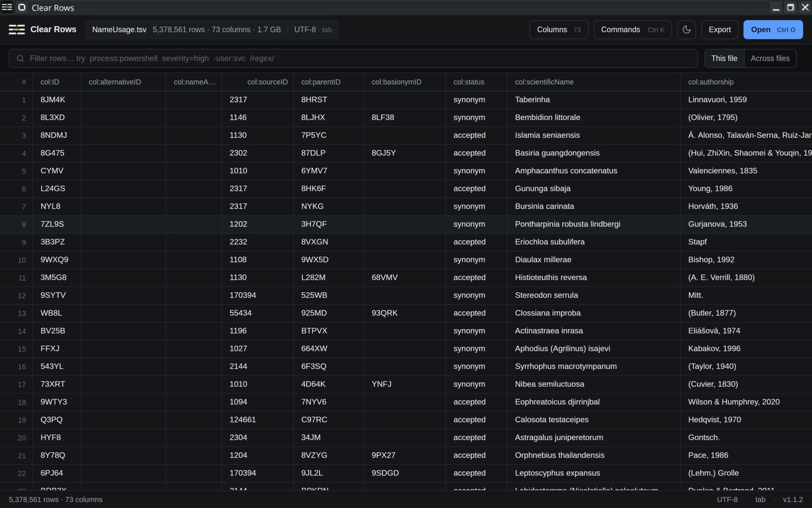The height and width of the screenshot is (508, 812).
Task: Click Bembidion littorale cell
Action: (593, 118)
